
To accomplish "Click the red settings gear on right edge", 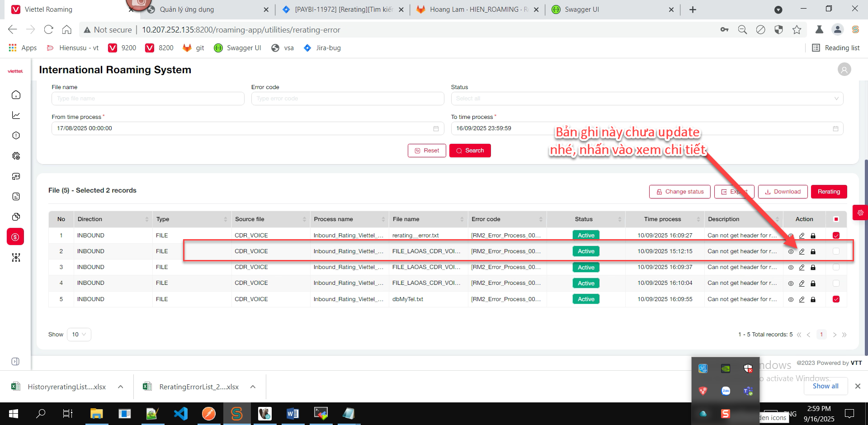I will click(x=860, y=212).
